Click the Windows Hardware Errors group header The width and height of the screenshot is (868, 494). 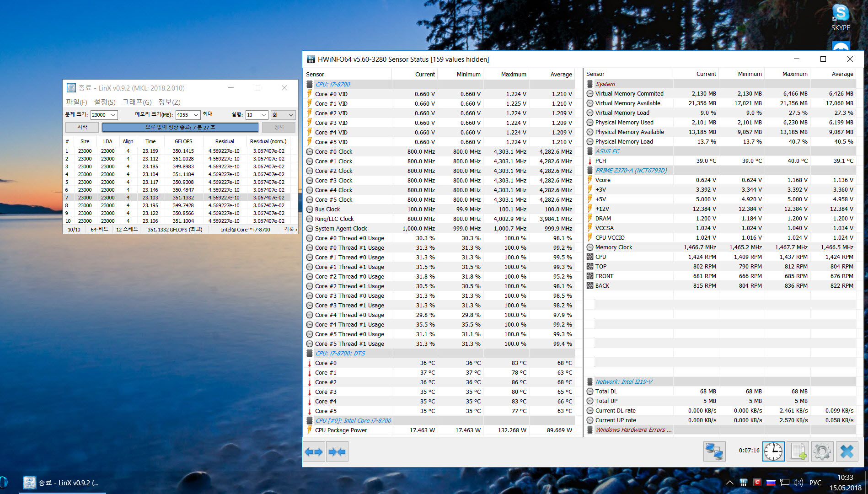tap(633, 430)
